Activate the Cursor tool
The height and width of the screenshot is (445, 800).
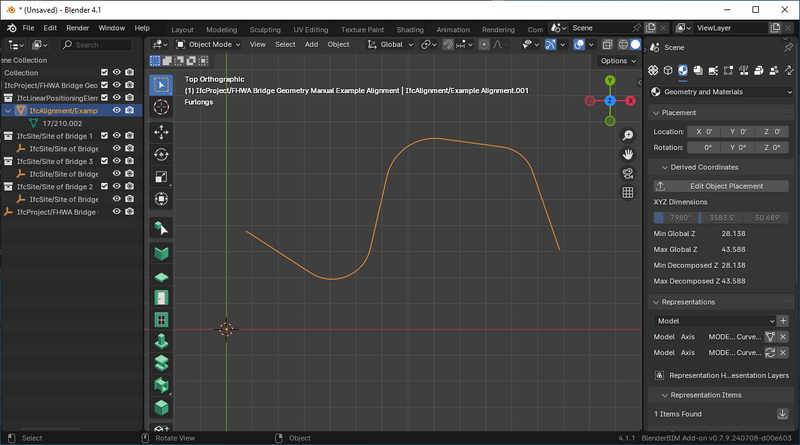click(x=161, y=107)
